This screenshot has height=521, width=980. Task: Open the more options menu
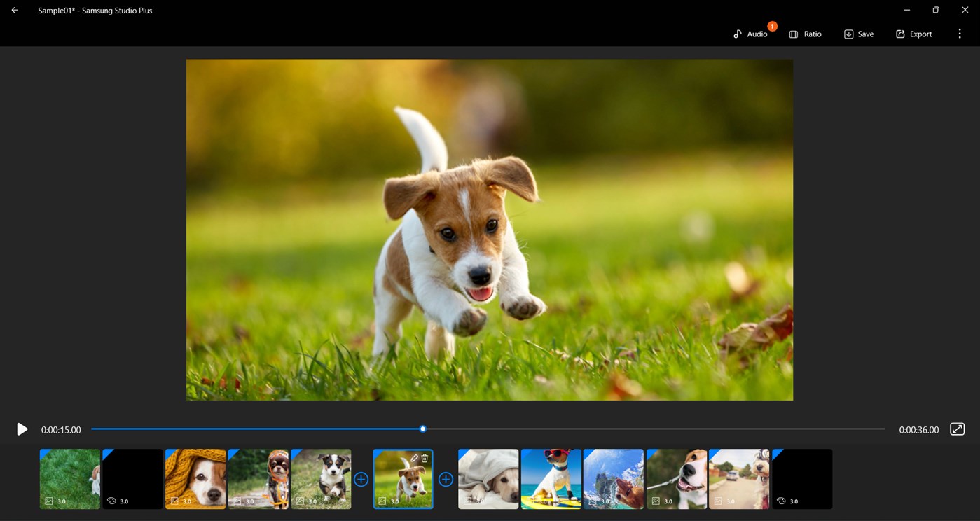(x=960, y=33)
